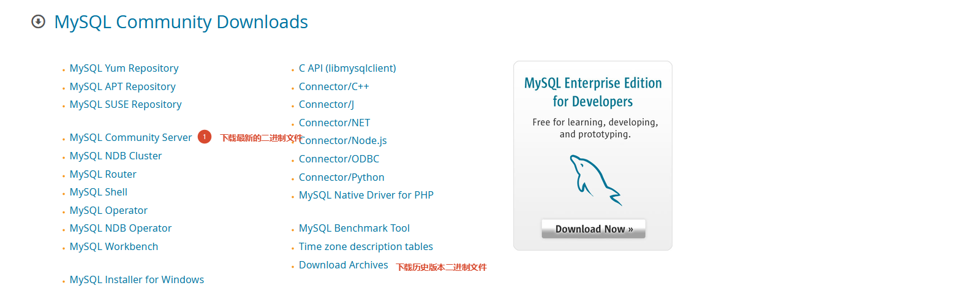This screenshot has width=980, height=296.
Task: Open MySQL APT Repository link
Action: click(123, 86)
